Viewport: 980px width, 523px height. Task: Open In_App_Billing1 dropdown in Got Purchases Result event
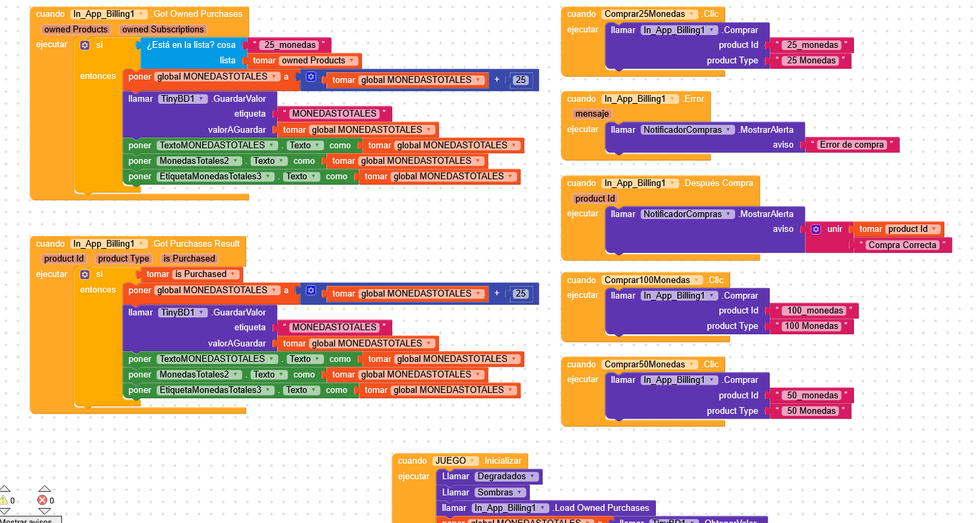pos(109,244)
